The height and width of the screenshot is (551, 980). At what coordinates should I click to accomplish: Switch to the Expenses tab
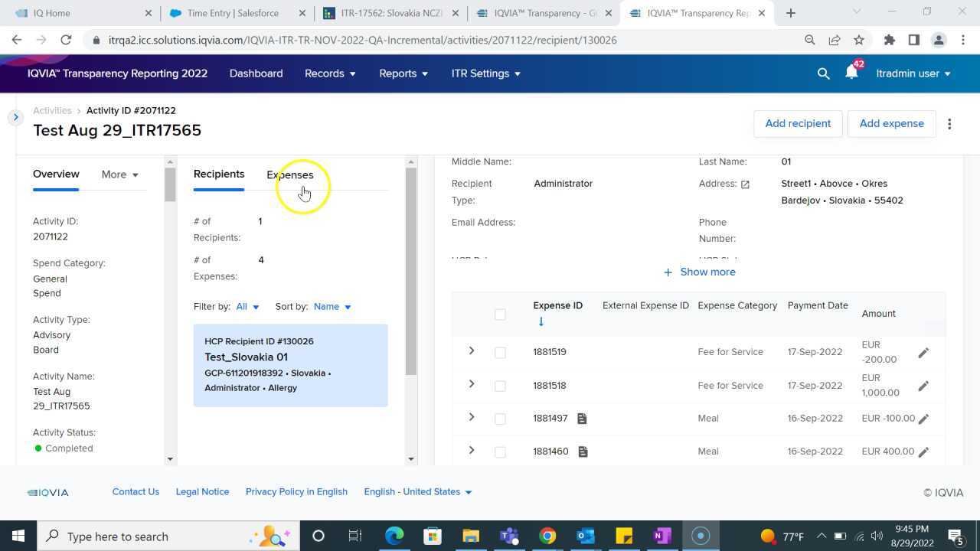tap(289, 174)
